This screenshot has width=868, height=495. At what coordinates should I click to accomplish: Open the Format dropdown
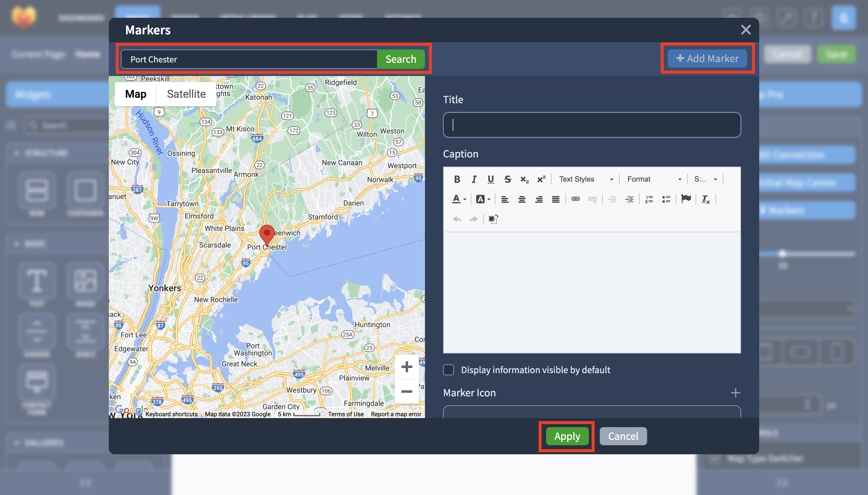click(x=654, y=179)
